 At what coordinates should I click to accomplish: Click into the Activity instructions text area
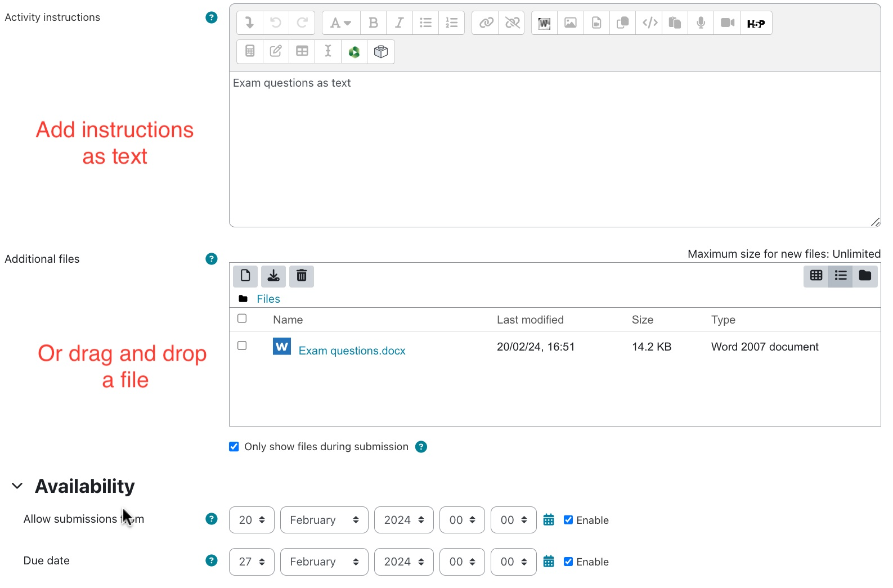tap(554, 149)
